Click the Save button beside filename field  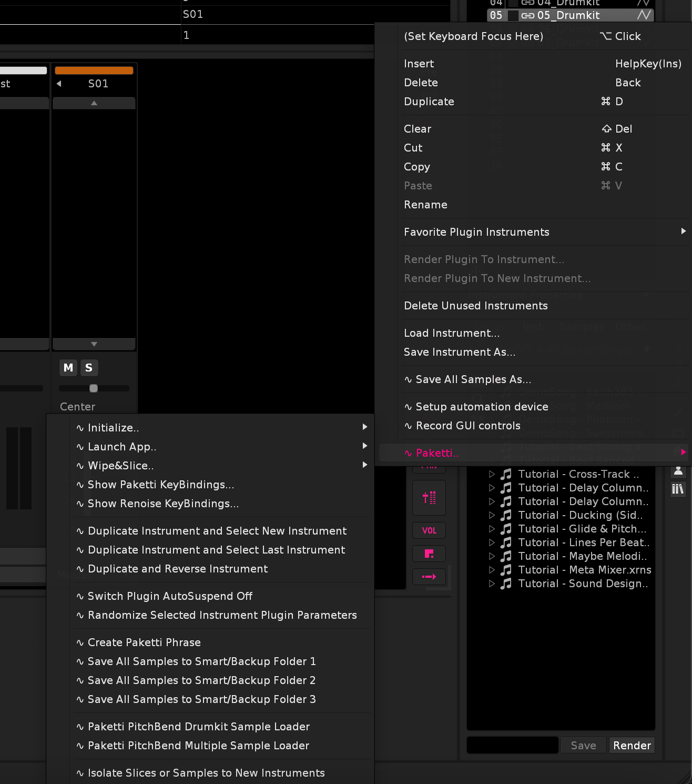pos(583,746)
